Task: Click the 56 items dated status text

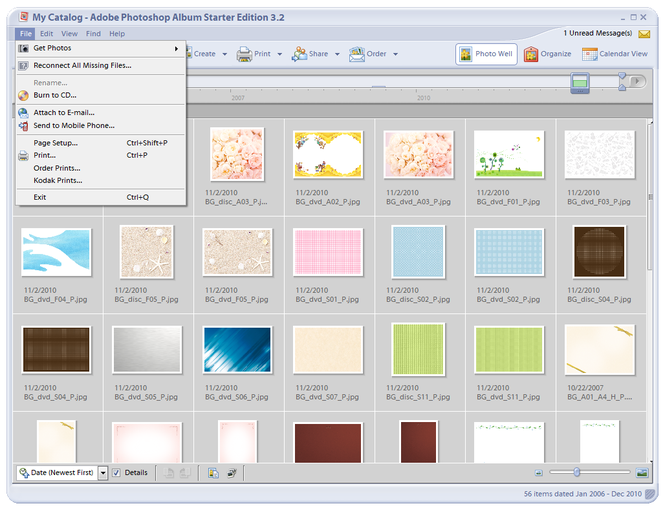Action: 582,494
